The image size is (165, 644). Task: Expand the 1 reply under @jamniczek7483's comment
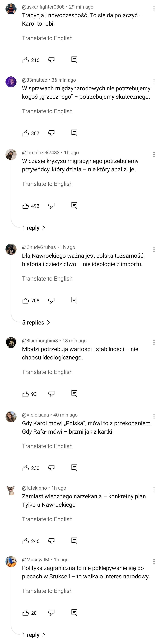coord(34,228)
